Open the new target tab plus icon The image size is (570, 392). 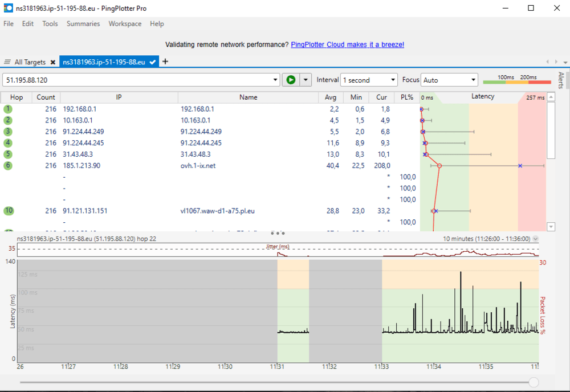(165, 62)
